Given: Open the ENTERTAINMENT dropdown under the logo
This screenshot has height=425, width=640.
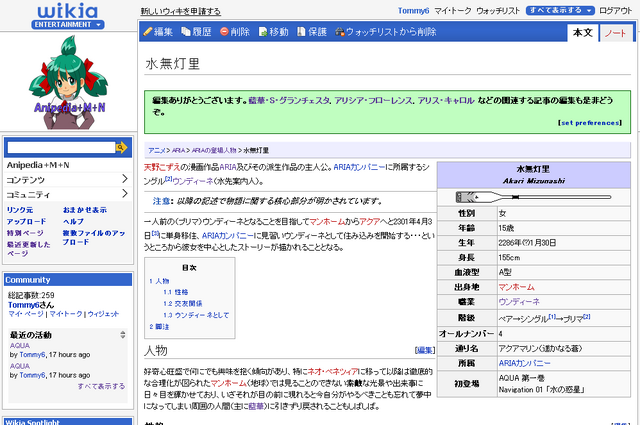Looking at the screenshot, I should (x=67, y=24).
